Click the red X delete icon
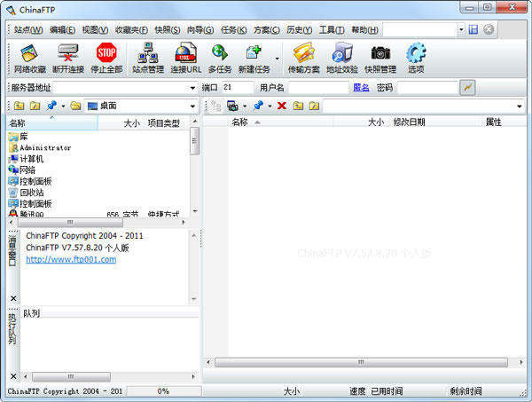This screenshot has height=402, width=532. point(282,106)
